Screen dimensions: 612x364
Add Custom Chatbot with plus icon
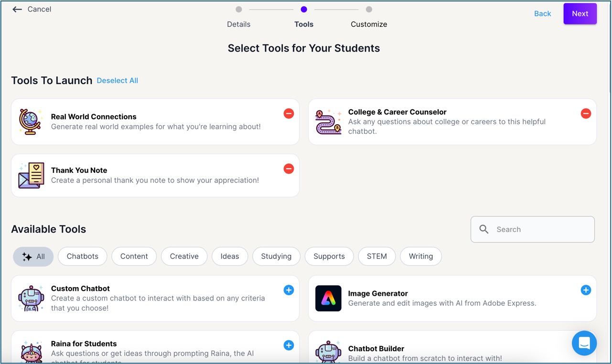click(289, 290)
